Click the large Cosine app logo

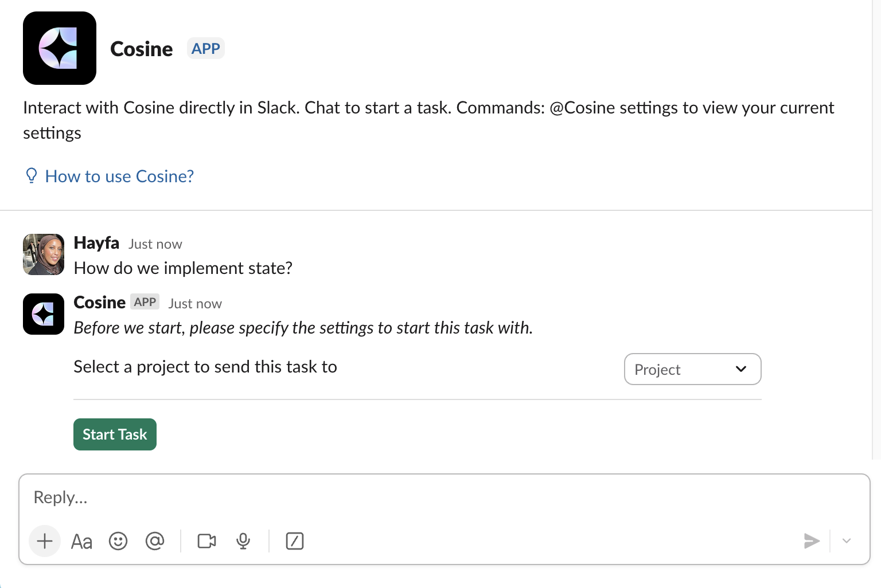(60, 48)
